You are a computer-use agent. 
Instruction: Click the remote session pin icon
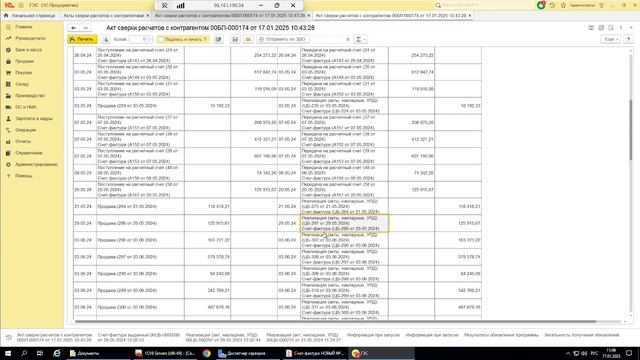pyautogui.click(x=164, y=5)
